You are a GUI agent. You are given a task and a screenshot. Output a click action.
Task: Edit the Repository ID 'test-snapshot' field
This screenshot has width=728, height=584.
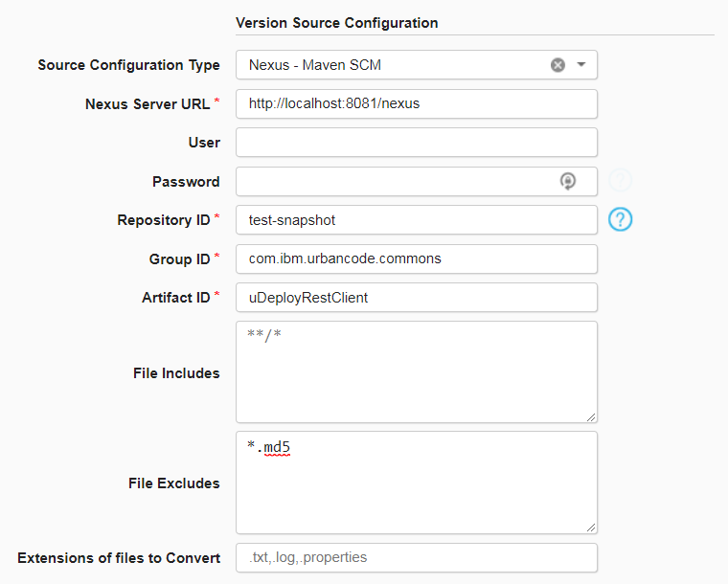point(416,220)
